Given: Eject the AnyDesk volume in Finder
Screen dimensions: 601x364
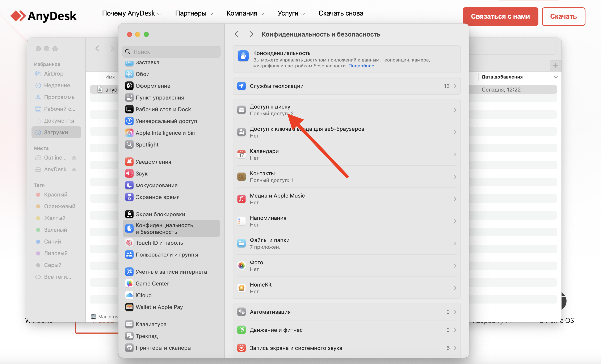Looking at the screenshot, I should pyautogui.click(x=74, y=169).
